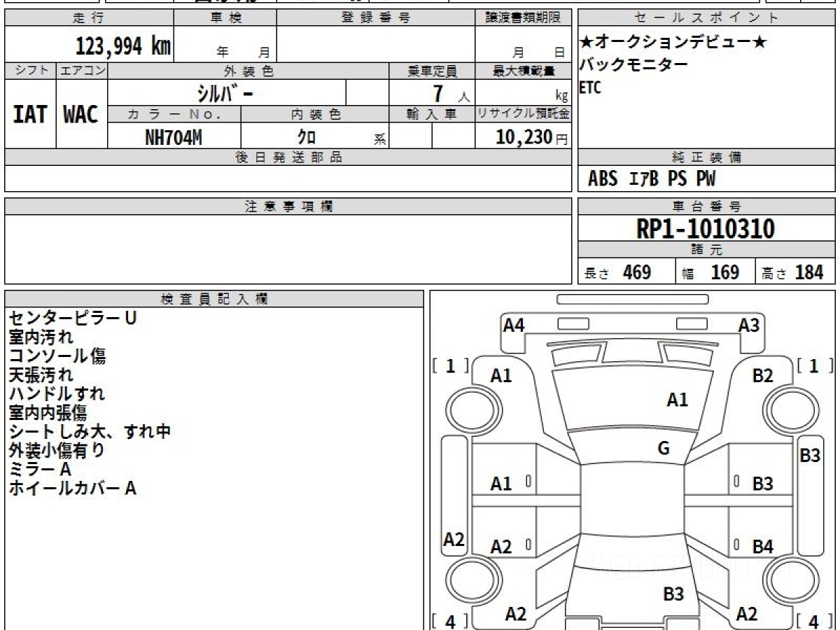The height and width of the screenshot is (630, 840).
Task: Select the 乗車定員 header
Action: point(432,71)
